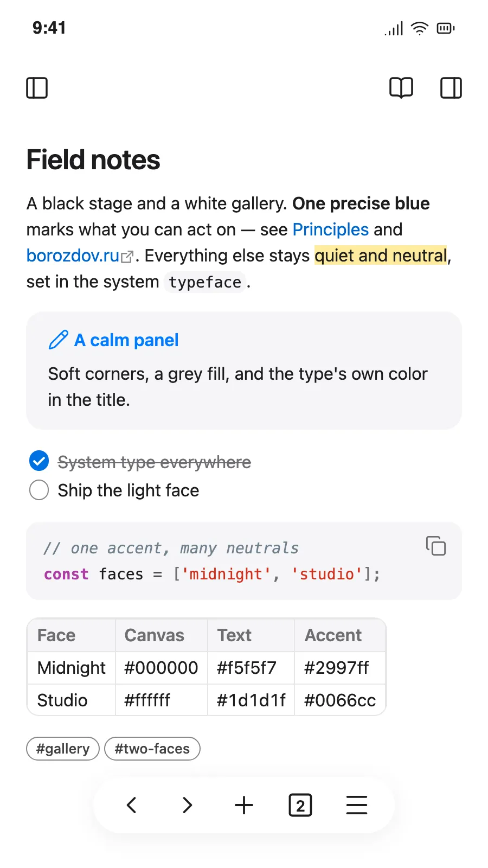
Task: Follow the Principles link
Action: (331, 229)
